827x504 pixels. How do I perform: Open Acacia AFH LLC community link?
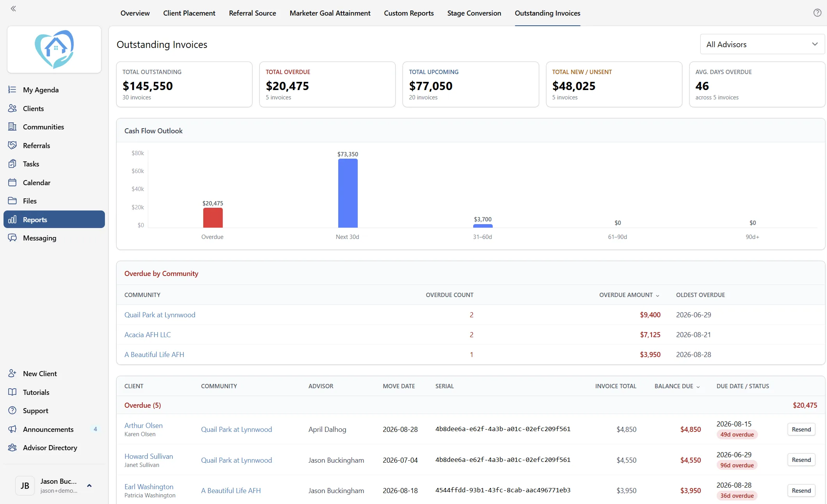147,335
